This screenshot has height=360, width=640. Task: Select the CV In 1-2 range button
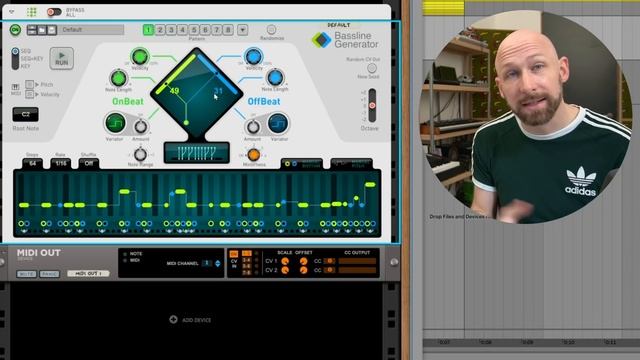[x=247, y=253]
